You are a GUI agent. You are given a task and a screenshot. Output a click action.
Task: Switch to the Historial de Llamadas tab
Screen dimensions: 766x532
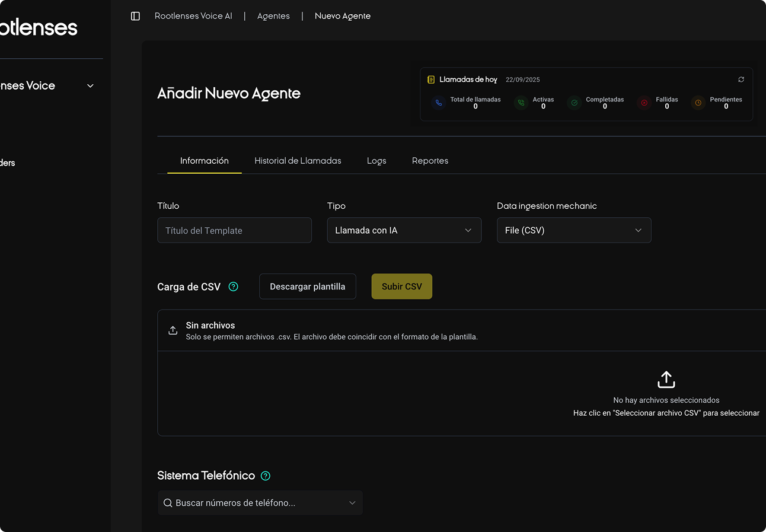tap(298, 161)
